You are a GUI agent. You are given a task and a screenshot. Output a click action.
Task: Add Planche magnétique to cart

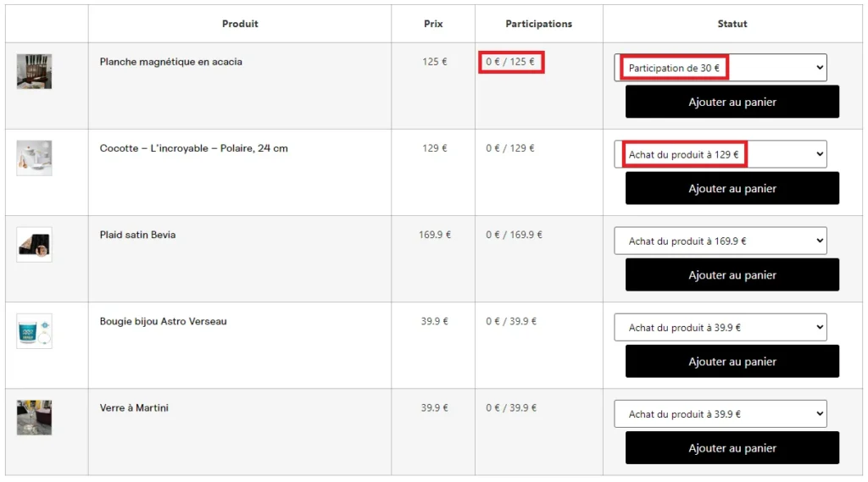[x=732, y=102]
